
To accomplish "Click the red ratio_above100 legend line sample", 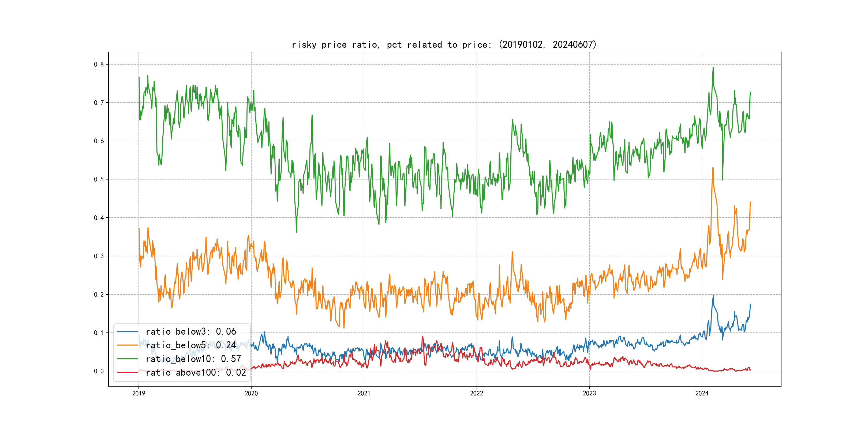I will 127,372.
